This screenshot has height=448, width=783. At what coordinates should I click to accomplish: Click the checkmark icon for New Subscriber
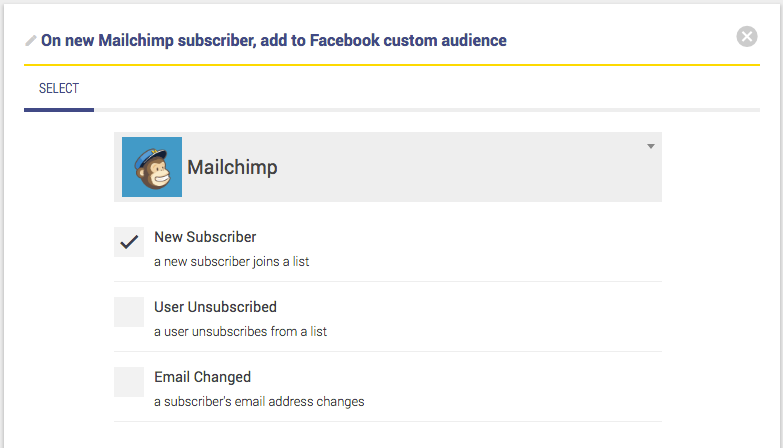[x=129, y=242]
